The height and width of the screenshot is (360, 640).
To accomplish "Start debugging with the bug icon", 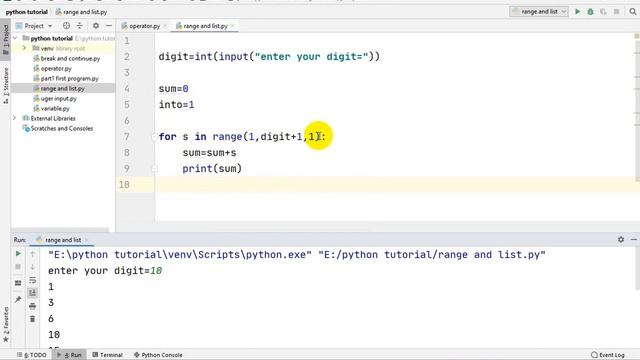I will [x=590, y=12].
